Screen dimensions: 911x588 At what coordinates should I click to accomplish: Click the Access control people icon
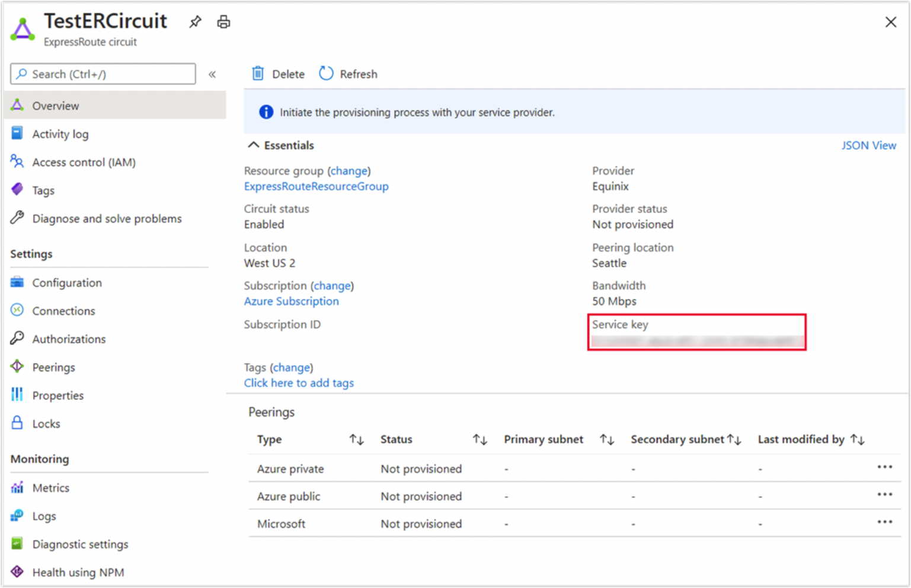point(17,161)
